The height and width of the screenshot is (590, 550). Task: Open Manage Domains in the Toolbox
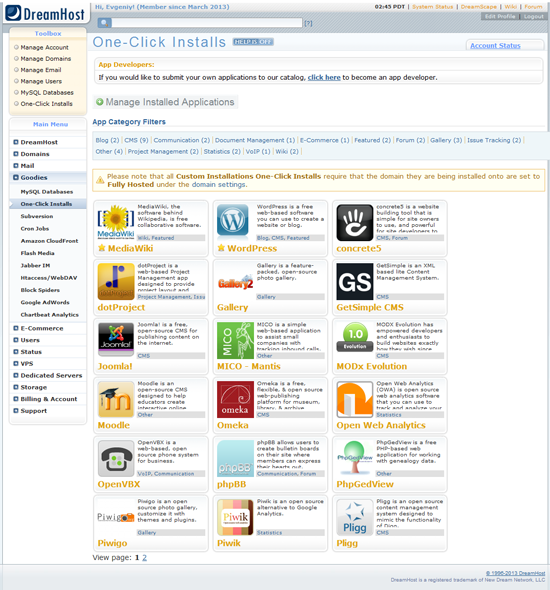coord(46,59)
